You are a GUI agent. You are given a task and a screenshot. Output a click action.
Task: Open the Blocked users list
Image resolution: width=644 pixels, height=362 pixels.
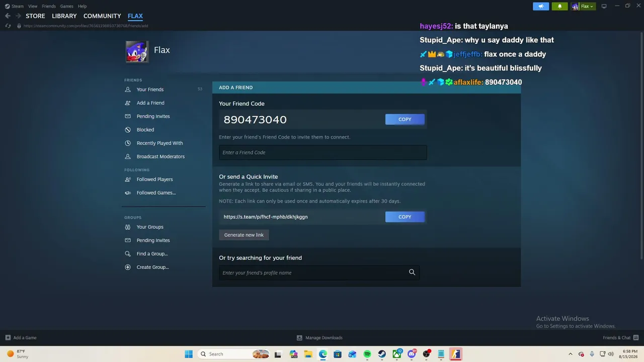tap(145, 130)
